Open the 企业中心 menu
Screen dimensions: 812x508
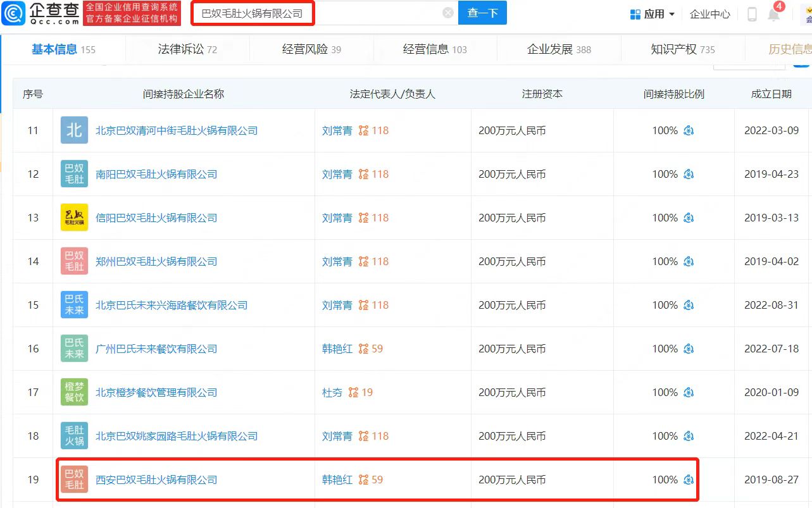pyautogui.click(x=709, y=14)
